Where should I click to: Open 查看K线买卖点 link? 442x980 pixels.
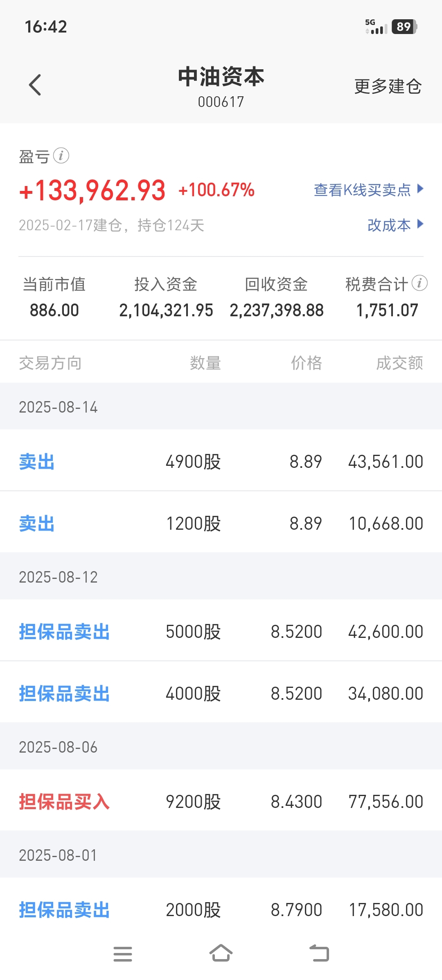[362, 190]
